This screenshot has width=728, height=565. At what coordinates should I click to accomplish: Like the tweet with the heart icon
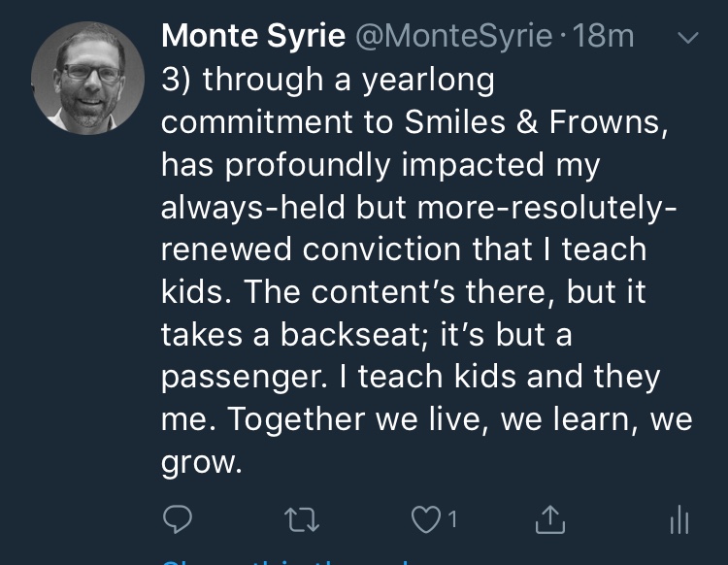tap(426, 521)
